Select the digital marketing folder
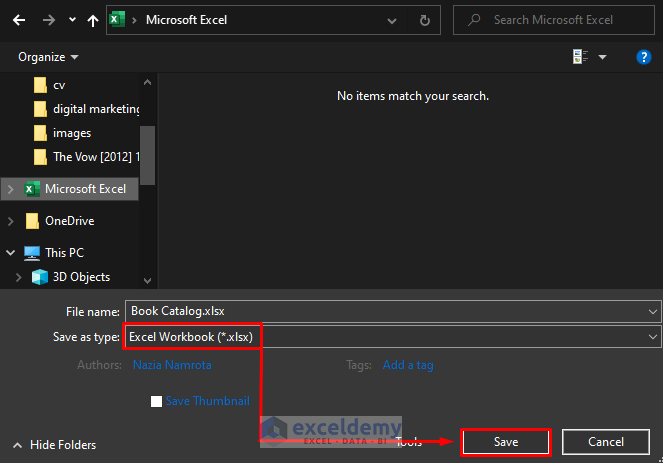This screenshot has height=463, width=663. 96,109
